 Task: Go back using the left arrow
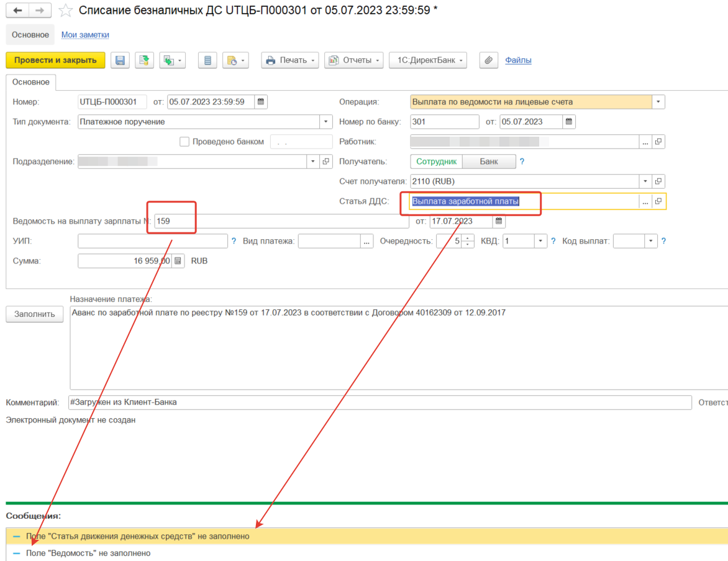(x=18, y=11)
